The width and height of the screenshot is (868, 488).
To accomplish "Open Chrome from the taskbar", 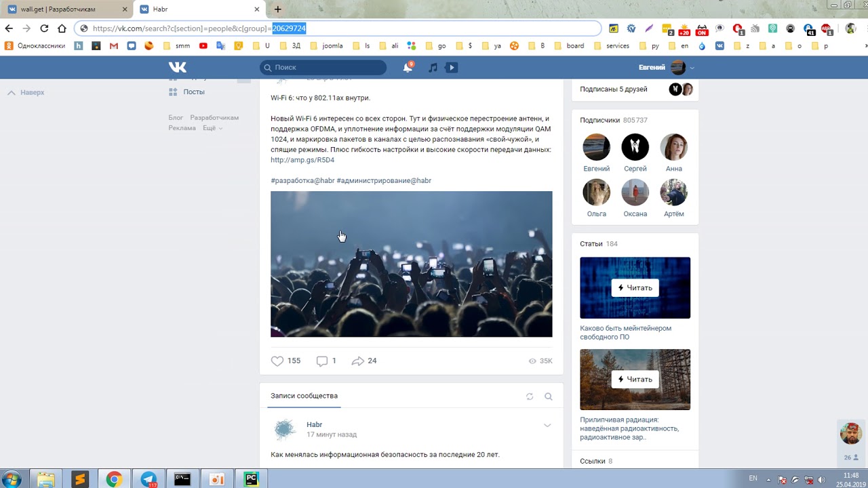I will [x=114, y=479].
